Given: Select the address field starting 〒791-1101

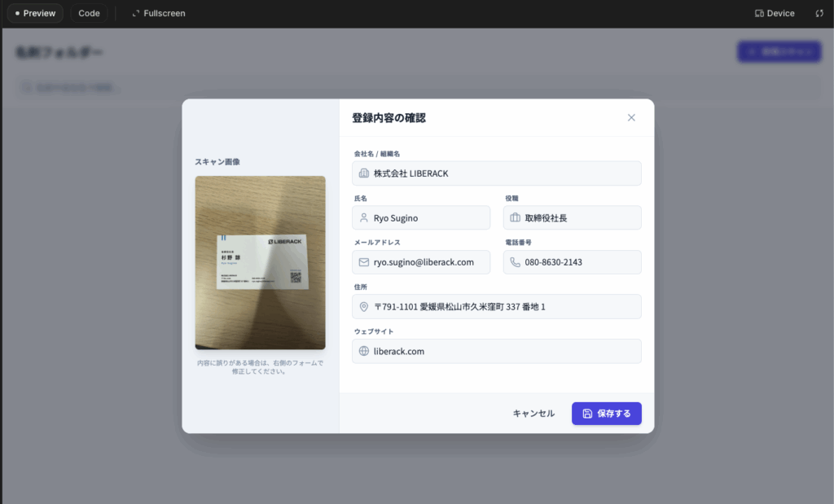Looking at the screenshot, I should pyautogui.click(x=505, y=307).
